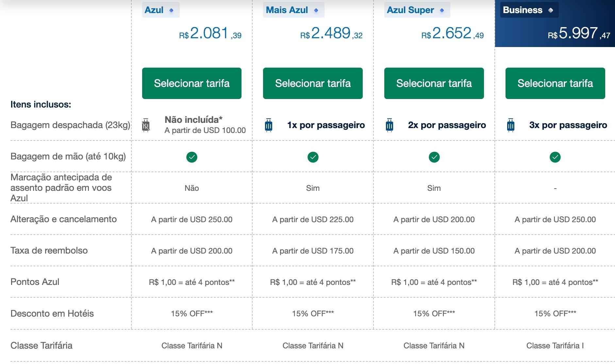Open the Azul fare name tag
Viewport: 615px width, 364px height.
[x=154, y=10]
